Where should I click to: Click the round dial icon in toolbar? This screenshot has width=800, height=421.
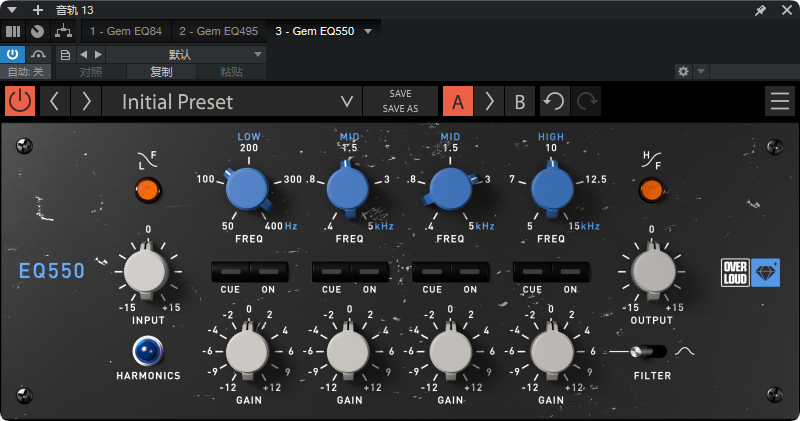pyautogui.click(x=37, y=32)
